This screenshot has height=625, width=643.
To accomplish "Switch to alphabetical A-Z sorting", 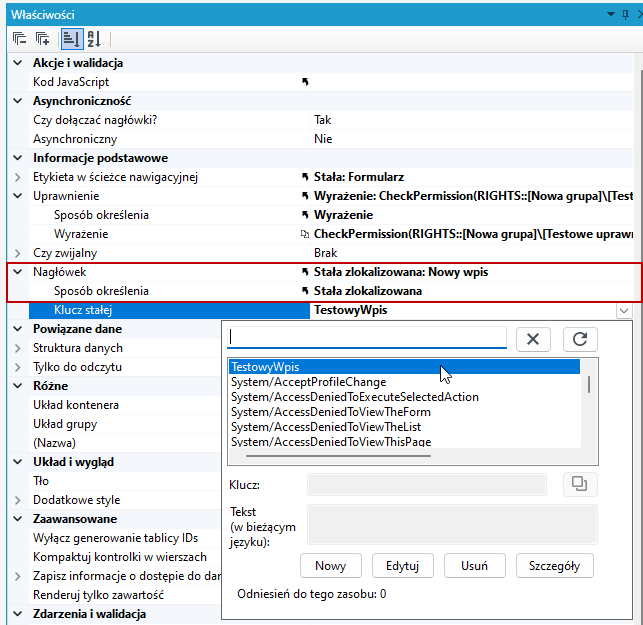I will 94,39.
